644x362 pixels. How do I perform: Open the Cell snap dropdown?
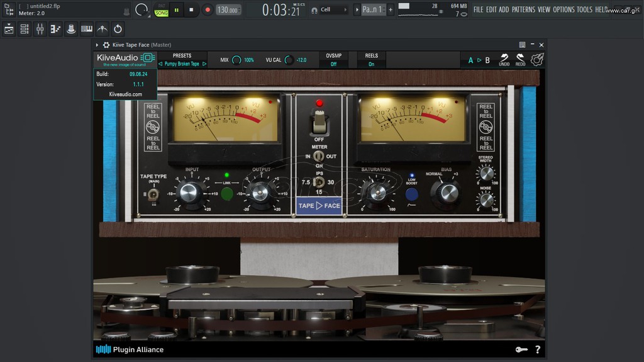tap(333, 9)
